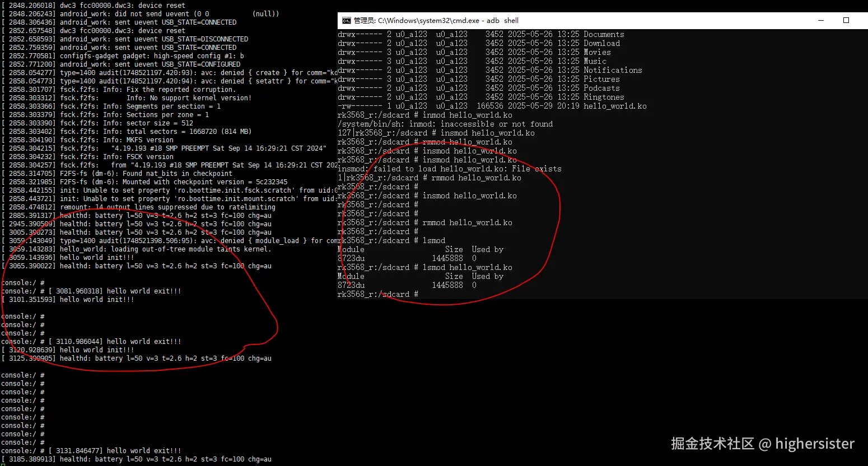Click the 'Info: FSCK version' log line

[87, 156]
